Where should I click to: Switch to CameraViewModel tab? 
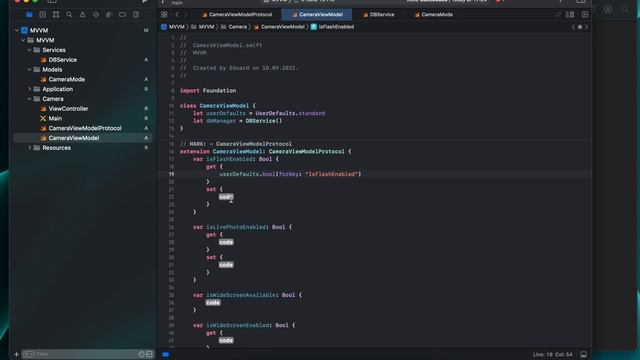point(317,15)
